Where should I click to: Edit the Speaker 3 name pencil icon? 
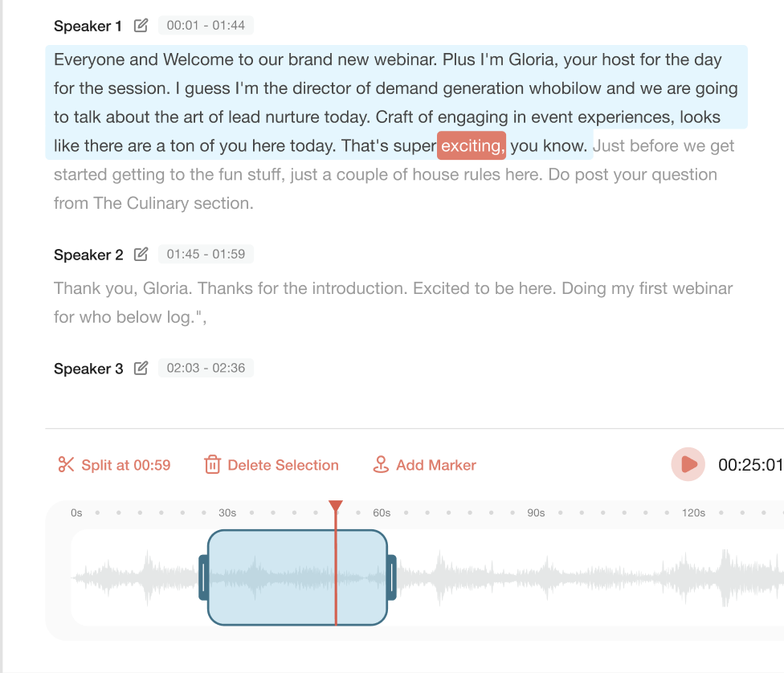point(141,369)
